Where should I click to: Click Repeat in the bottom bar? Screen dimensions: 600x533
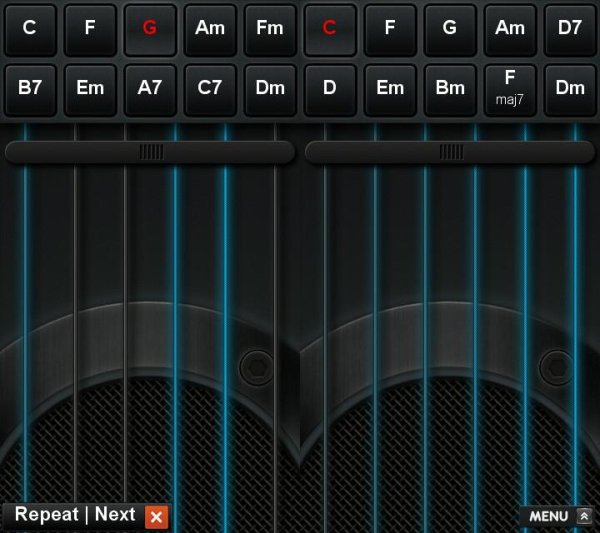click(46, 514)
